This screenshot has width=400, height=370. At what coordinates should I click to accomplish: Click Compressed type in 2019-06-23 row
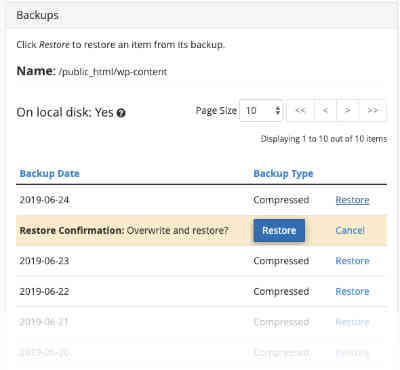point(281,261)
